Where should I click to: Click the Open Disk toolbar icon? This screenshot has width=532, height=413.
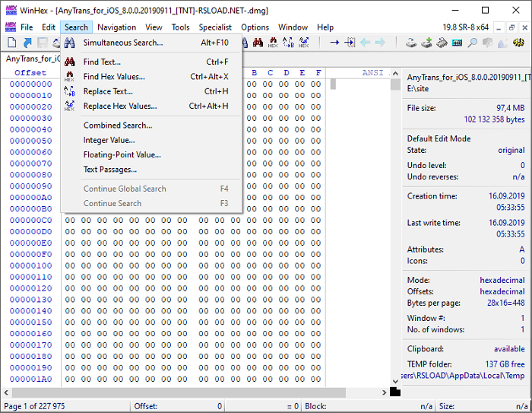coord(411,43)
